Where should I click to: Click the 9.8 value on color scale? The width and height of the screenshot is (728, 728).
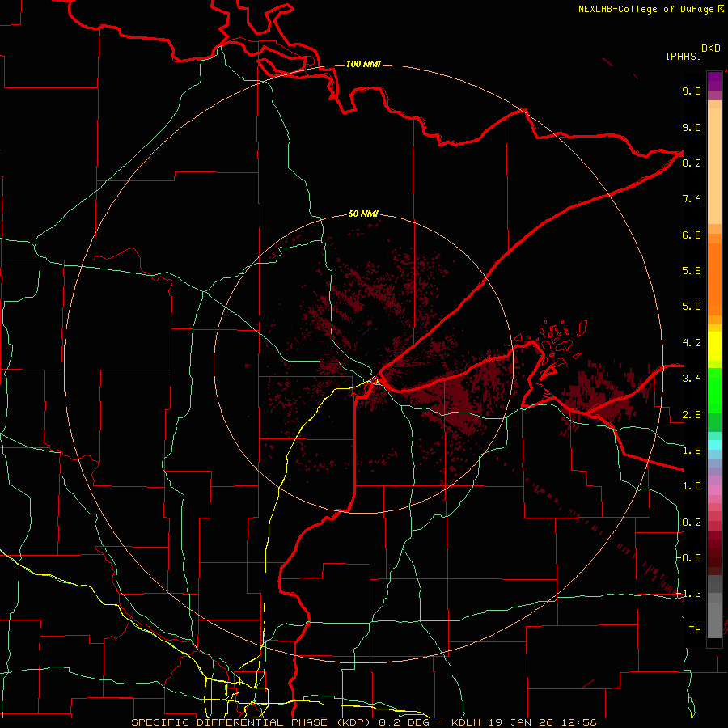(692, 91)
